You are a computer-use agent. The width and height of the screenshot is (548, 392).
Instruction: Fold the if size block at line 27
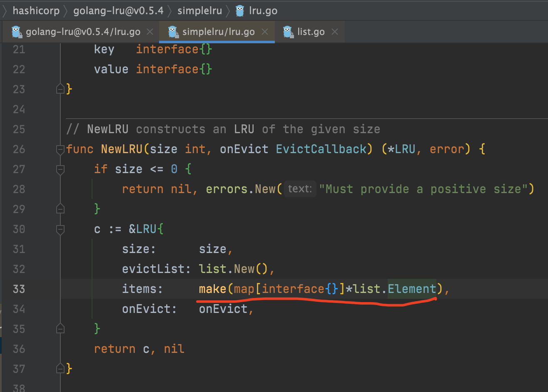coord(60,169)
